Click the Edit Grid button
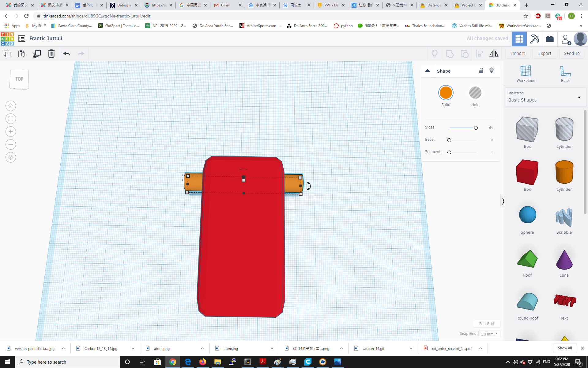The image size is (588, 368). (486, 324)
